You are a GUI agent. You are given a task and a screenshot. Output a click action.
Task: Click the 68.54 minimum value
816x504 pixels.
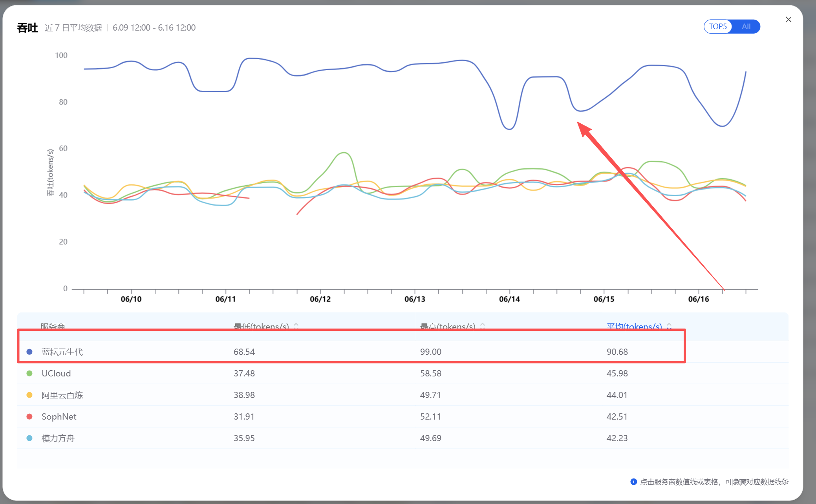click(x=244, y=352)
